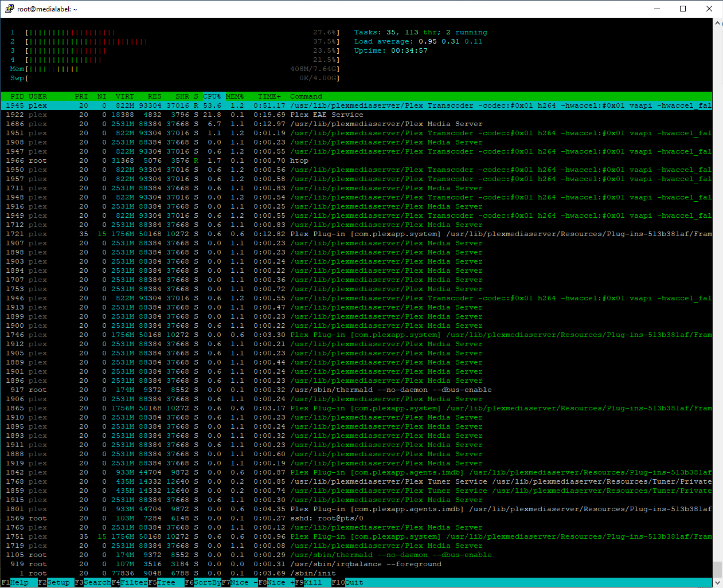Select the irqbalance --foreground process row
Screen dimensions: 723x588
(x=357, y=564)
